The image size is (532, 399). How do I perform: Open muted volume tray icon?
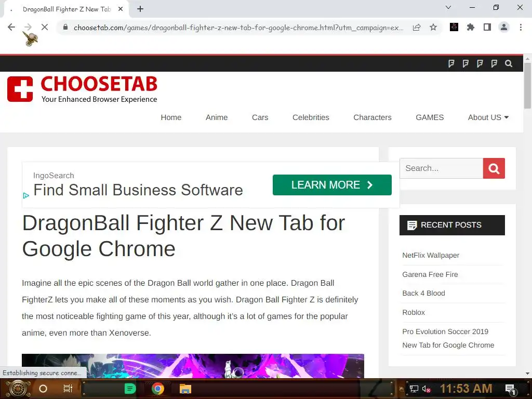click(426, 389)
